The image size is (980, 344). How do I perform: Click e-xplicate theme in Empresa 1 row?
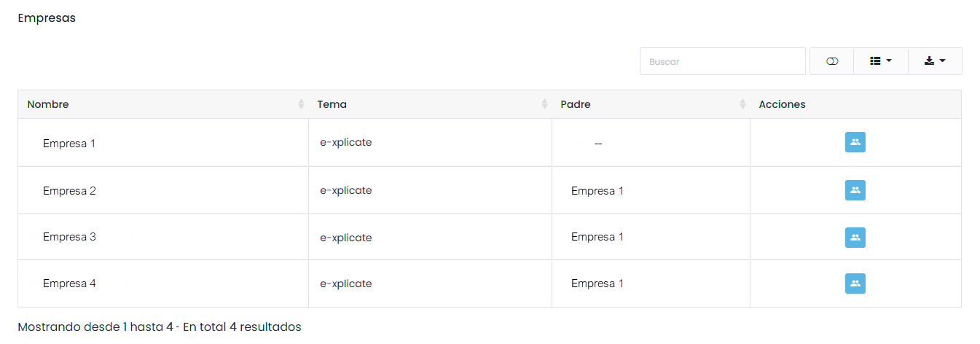pos(345,143)
